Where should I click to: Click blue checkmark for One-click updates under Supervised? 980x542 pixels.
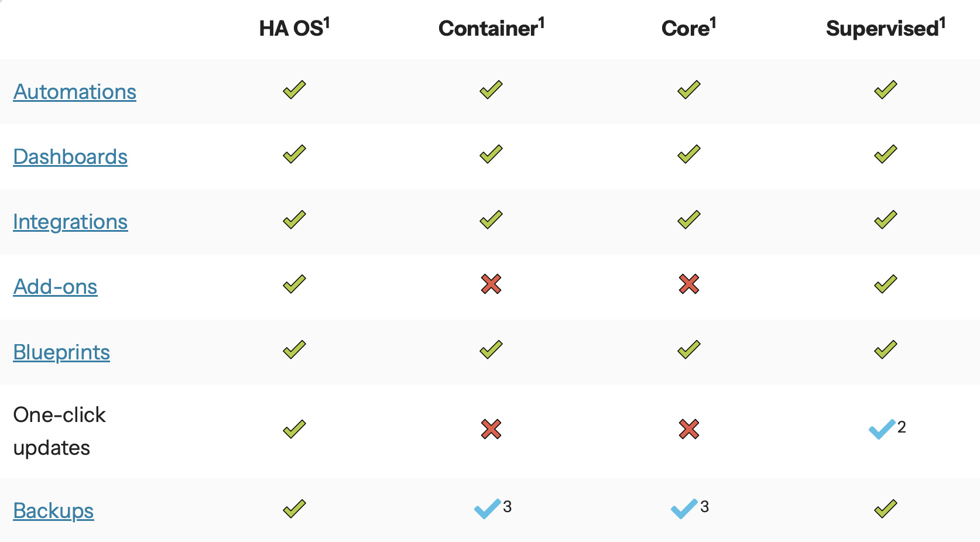[882, 429]
